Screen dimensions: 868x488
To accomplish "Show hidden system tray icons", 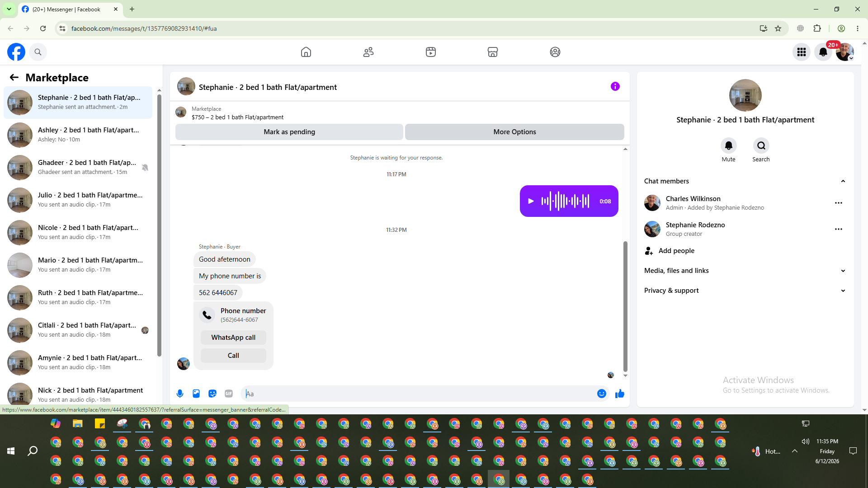I will [x=795, y=451].
